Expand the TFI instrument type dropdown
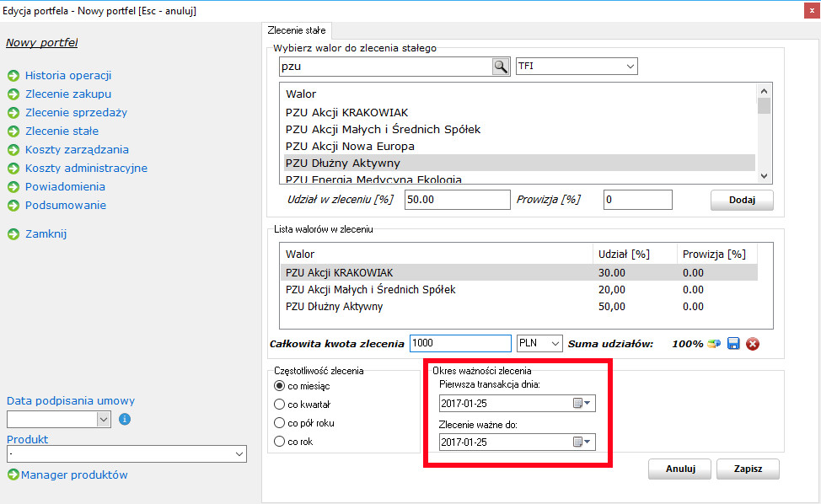821x504 pixels. click(x=630, y=67)
